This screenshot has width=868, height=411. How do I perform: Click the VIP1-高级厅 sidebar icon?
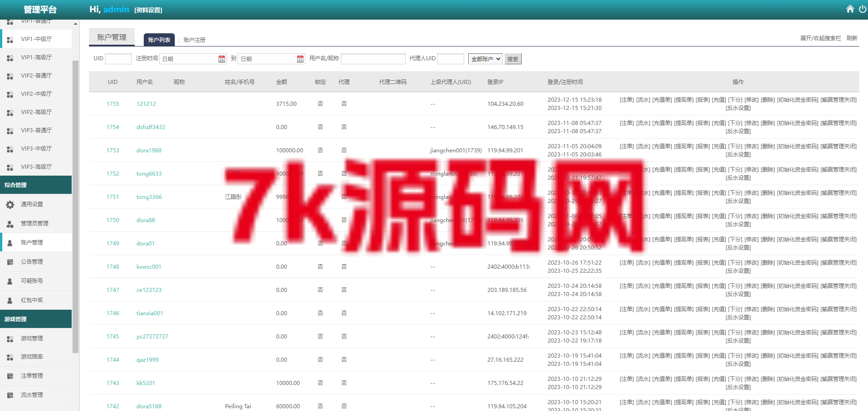(10, 58)
